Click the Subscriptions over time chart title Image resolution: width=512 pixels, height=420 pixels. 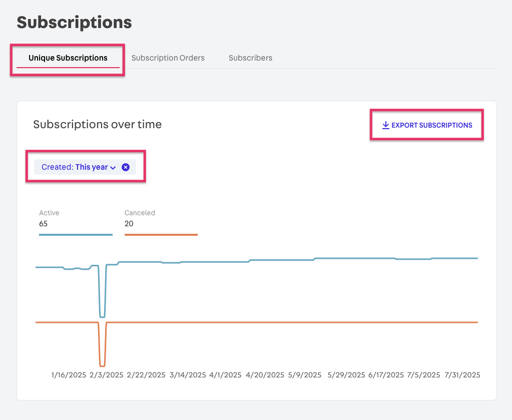coord(97,125)
